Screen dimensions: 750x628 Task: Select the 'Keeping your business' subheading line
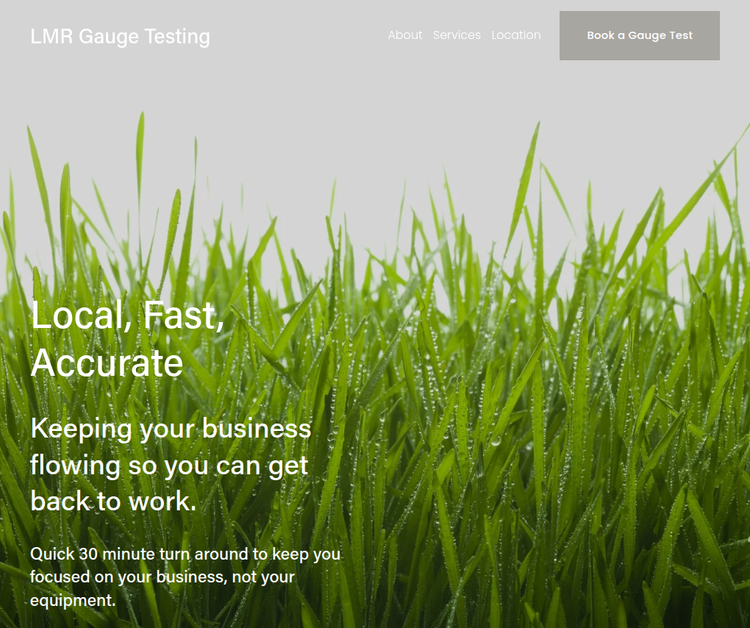tap(171, 429)
